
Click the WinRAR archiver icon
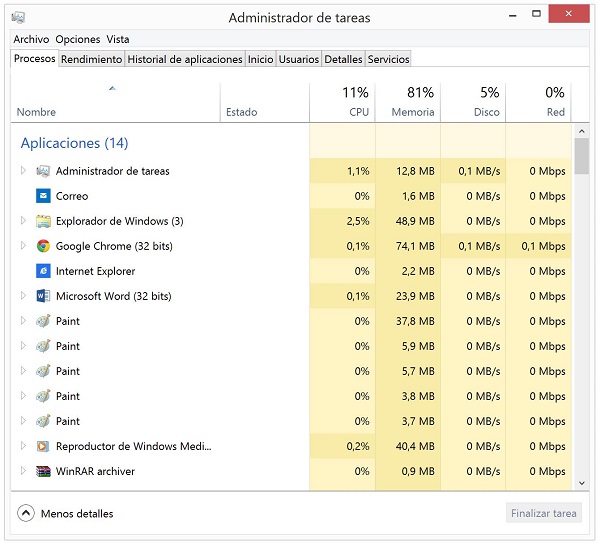(x=43, y=471)
